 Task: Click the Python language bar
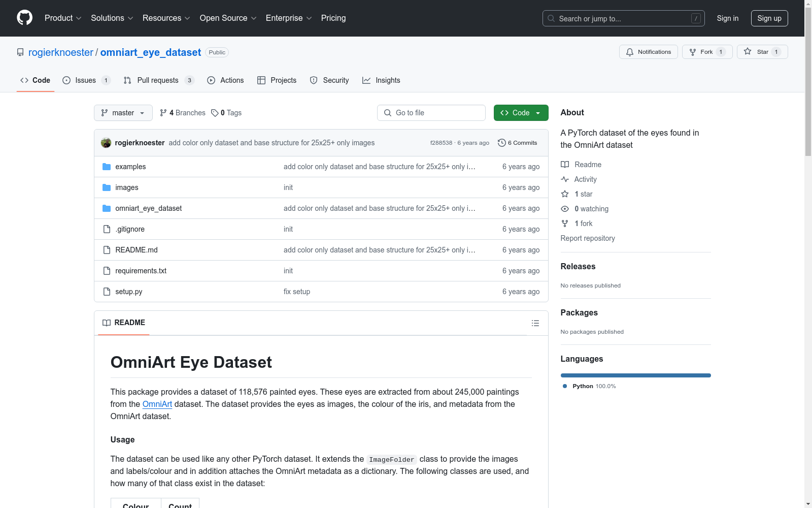tap(636, 375)
